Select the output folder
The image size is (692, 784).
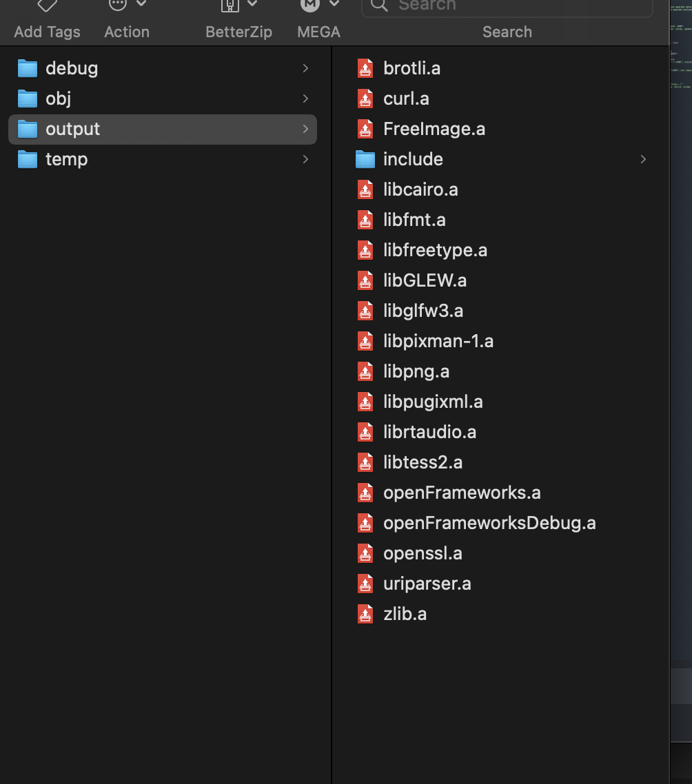72,129
